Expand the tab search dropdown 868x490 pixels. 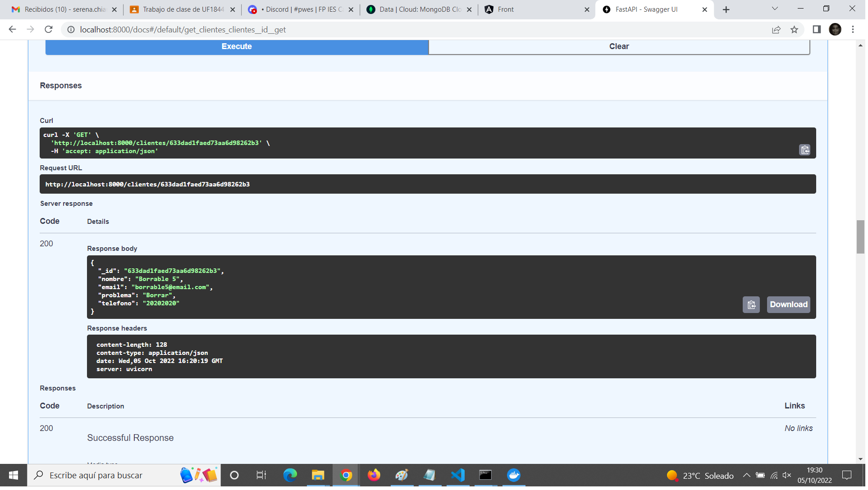tap(777, 9)
